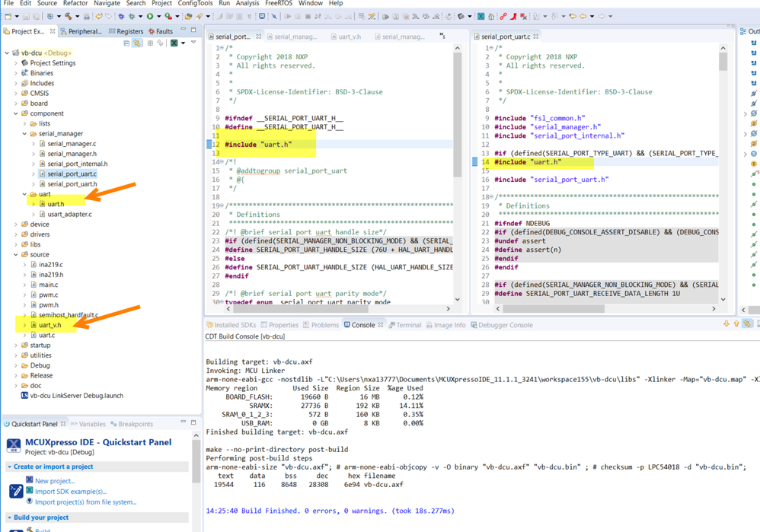Click the New file toolbar icon
Viewport: 760px width, 532px height.
pyautogui.click(x=8, y=16)
